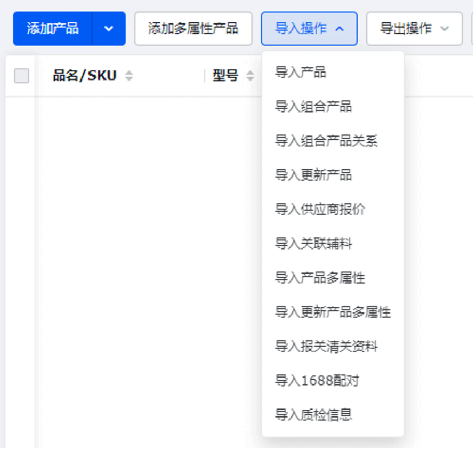The width and height of the screenshot is (476, 449).
Task: Click 导入产品多属性 menu item
Action: 320,278
